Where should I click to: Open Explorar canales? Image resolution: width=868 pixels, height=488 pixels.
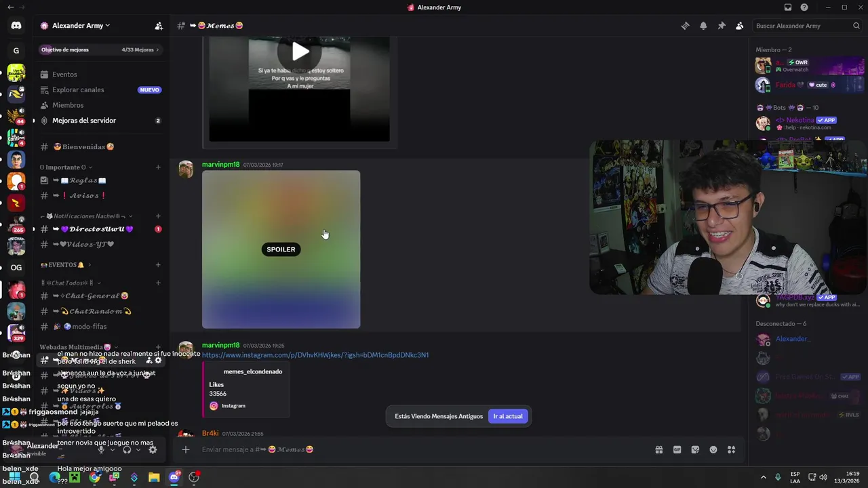click(100, 89)
